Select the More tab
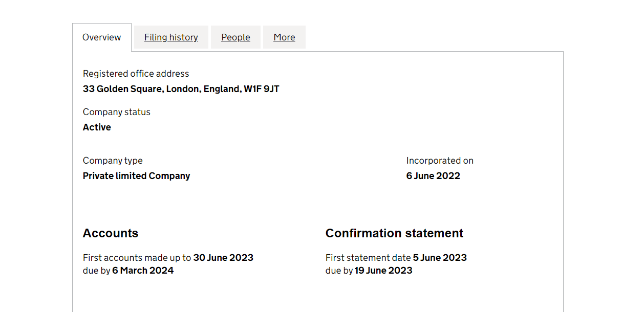 284,37
